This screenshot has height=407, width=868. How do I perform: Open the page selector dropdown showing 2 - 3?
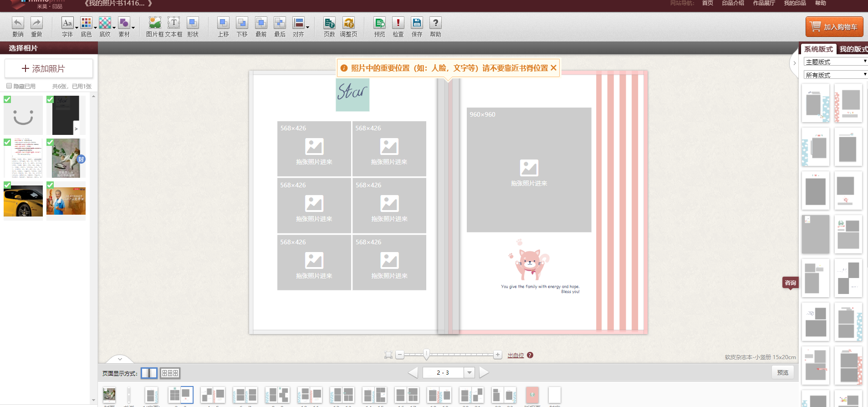tap(470, 372)
